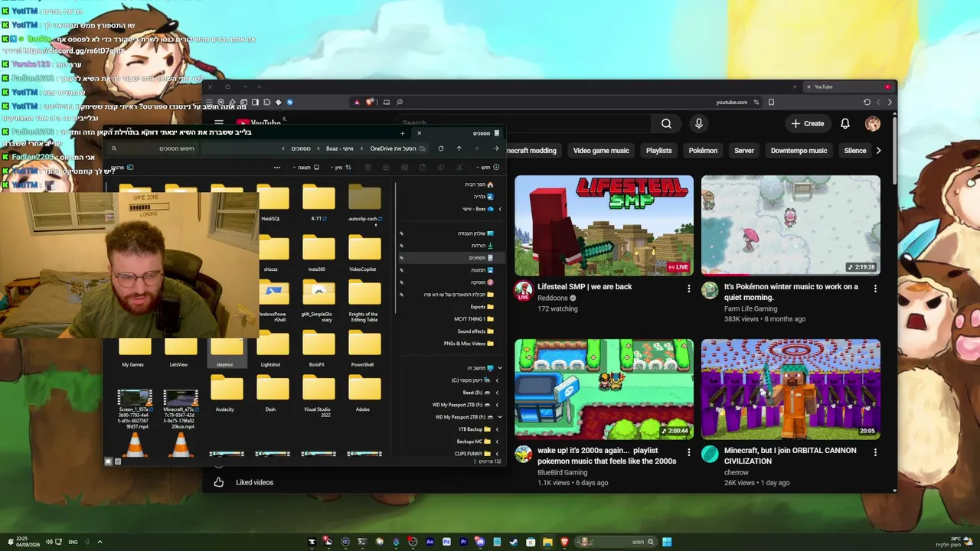Image resolution: width=980 pixels, height=551 pixels.
Task: Open the PNGs & Misc Videos pinned folder
Action: (x=469, y=344)
